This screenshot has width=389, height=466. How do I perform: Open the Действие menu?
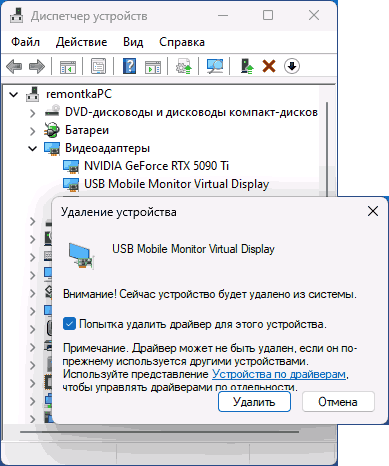82,42
